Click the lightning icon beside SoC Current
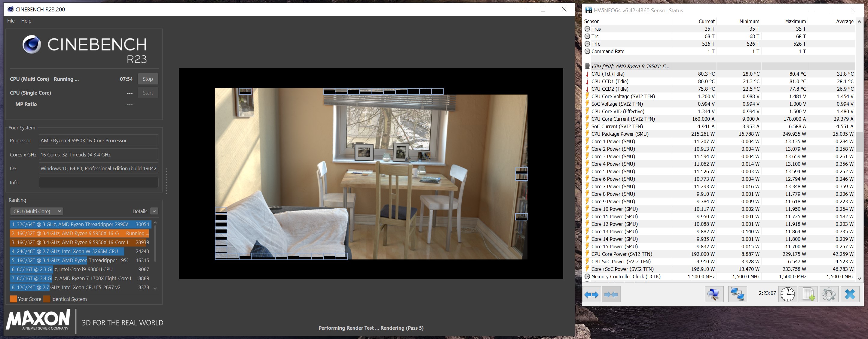Viewport: 868px width, 339px height. click(587, 127)
